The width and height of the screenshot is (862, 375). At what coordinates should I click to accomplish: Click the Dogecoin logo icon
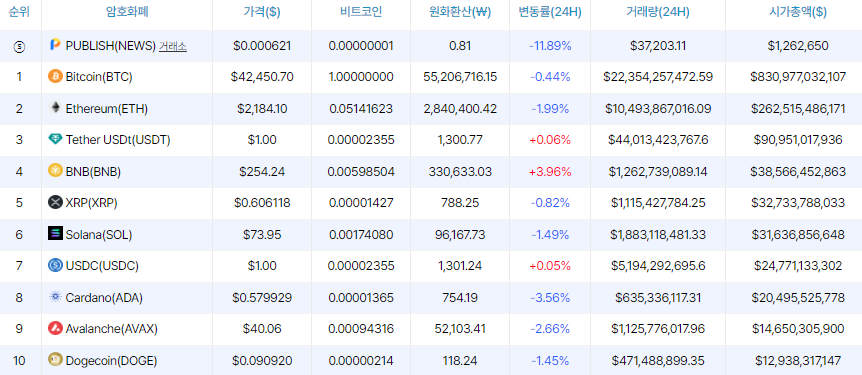pos(55,360)
